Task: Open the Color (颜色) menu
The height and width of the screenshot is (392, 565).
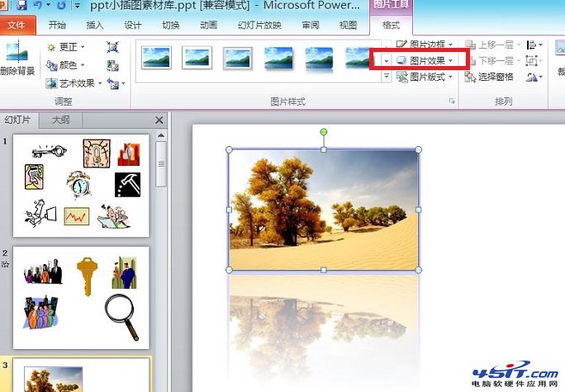Action: (65, 65)
